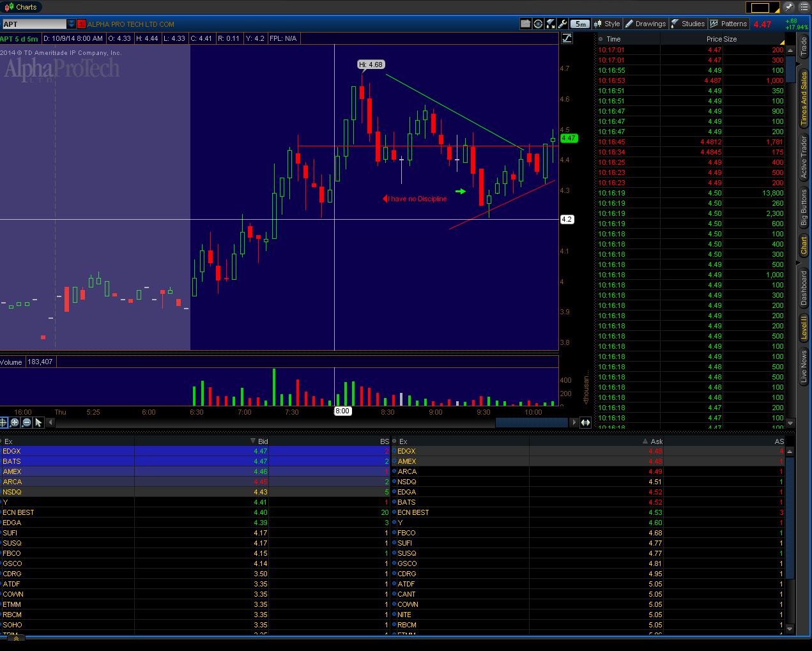
Task: Select the BATS bid row
Action: (x=195, y=461)
